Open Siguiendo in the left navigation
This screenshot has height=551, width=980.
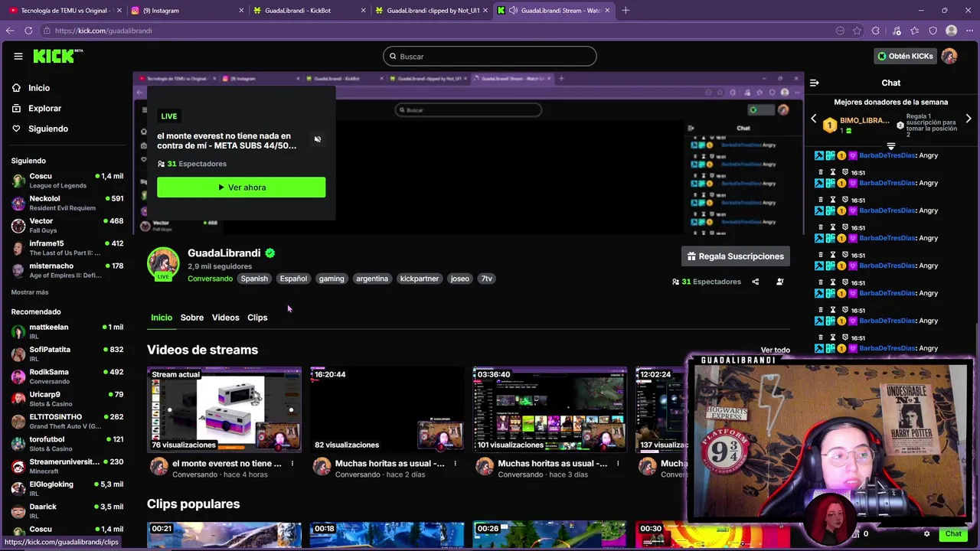click(47, 129)
